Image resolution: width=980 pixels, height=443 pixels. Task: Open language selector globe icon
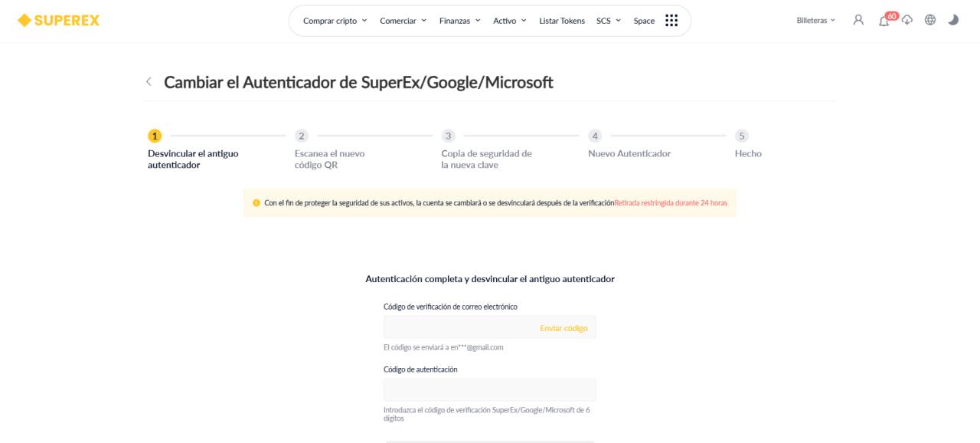(x=929, y=20)
